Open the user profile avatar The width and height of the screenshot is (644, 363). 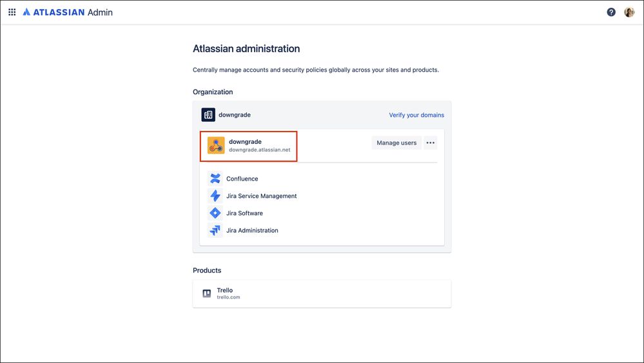[629, 12]
